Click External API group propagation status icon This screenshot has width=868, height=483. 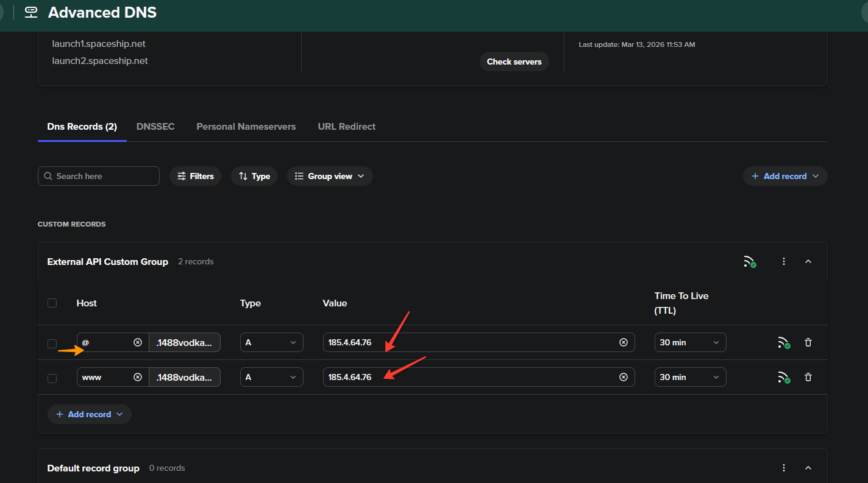pos(749,262)
